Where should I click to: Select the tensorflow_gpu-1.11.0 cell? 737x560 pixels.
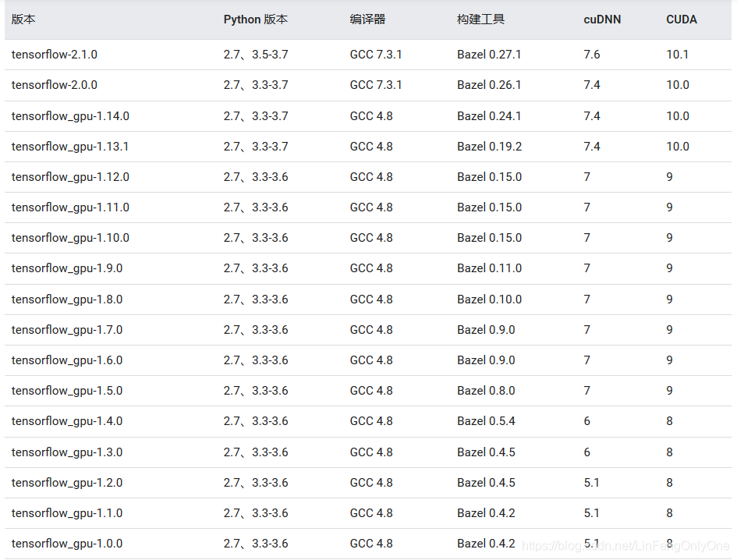tap(70, 207)
